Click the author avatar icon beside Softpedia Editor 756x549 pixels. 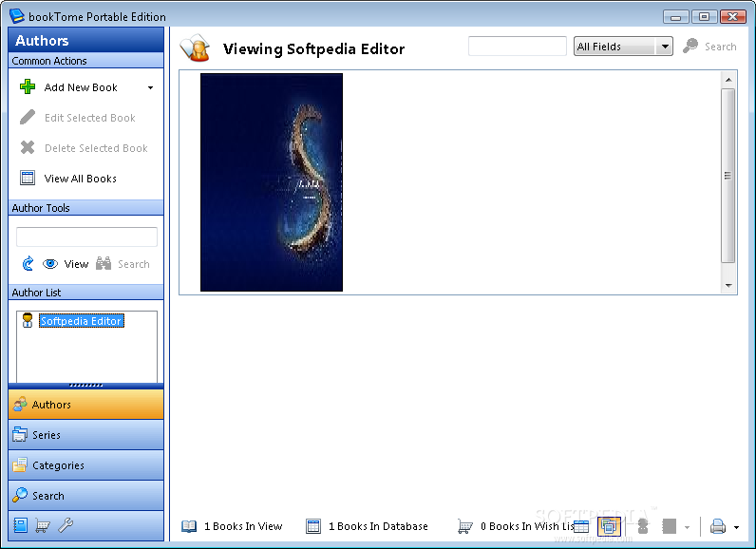[x=28, y=320]
